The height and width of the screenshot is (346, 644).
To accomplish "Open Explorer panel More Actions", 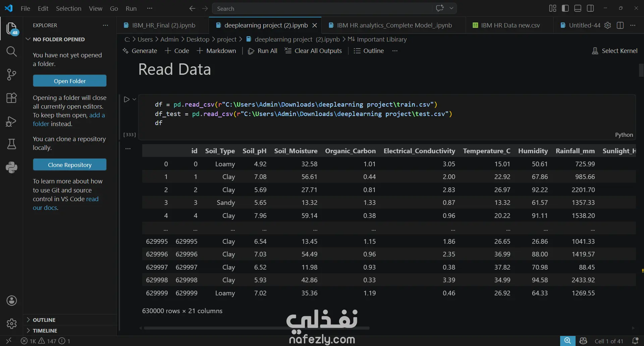I will tap(105, 25).
